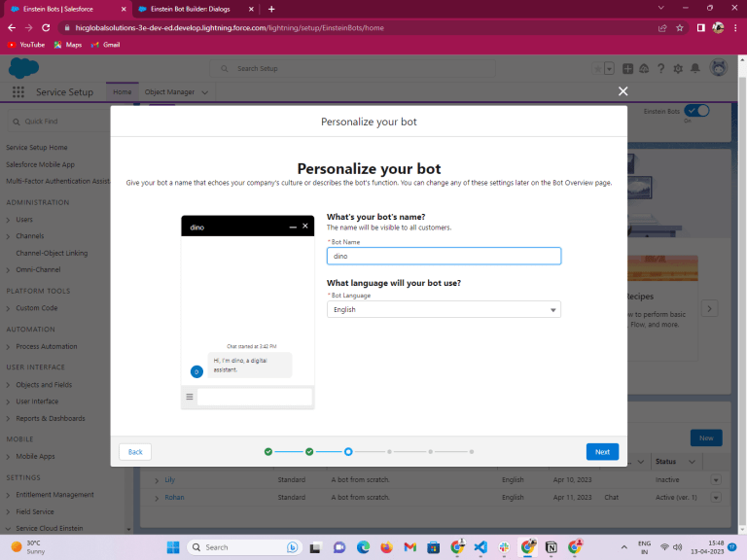Open the Salesforce Help question mark icon
Screen dimensions: 747x560
pyautogui.click(x=660, y=69)
